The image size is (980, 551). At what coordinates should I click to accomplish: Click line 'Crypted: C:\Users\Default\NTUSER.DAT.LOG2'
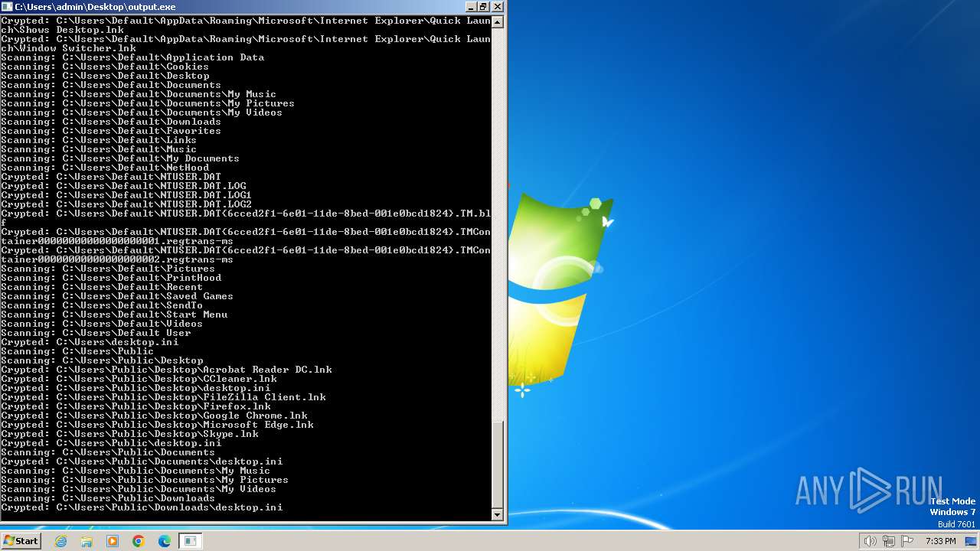(126, 204)
